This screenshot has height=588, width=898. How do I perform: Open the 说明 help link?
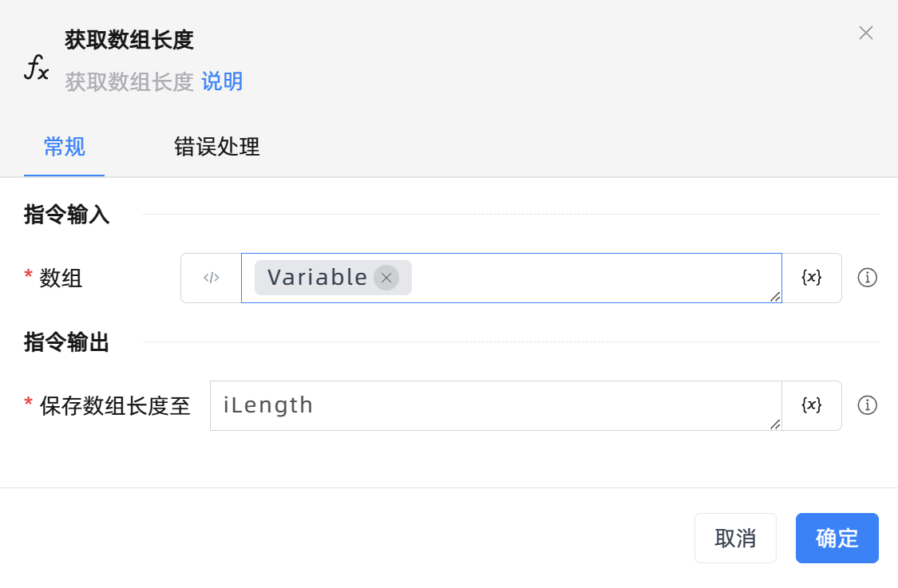pyautogui.click(x=222, y=81)
